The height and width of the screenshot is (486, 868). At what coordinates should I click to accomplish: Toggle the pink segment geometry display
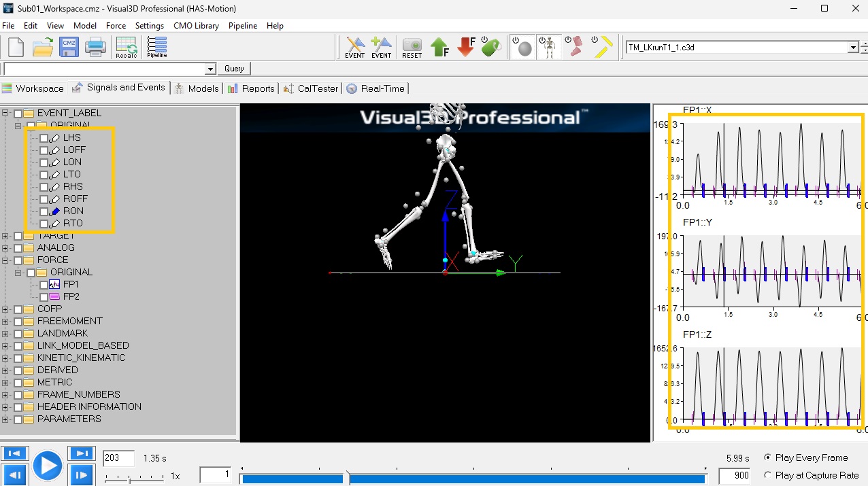pyautogui.click(x=575, y=47)
